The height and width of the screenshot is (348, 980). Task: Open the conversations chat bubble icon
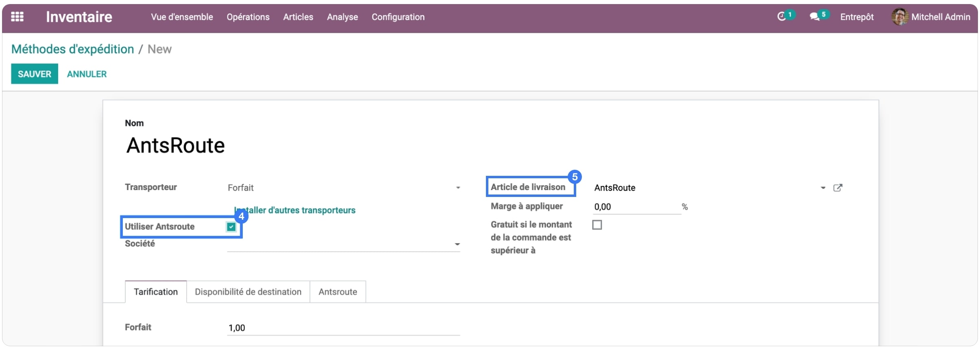[x=814, y=17]
